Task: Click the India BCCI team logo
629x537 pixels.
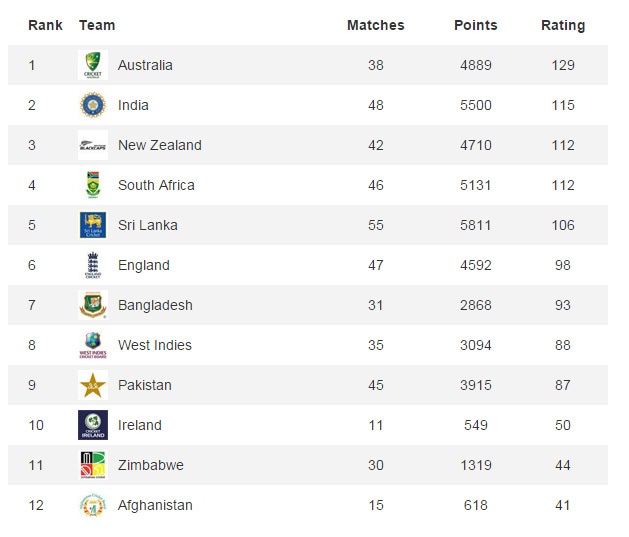Action: coord(93,105)
